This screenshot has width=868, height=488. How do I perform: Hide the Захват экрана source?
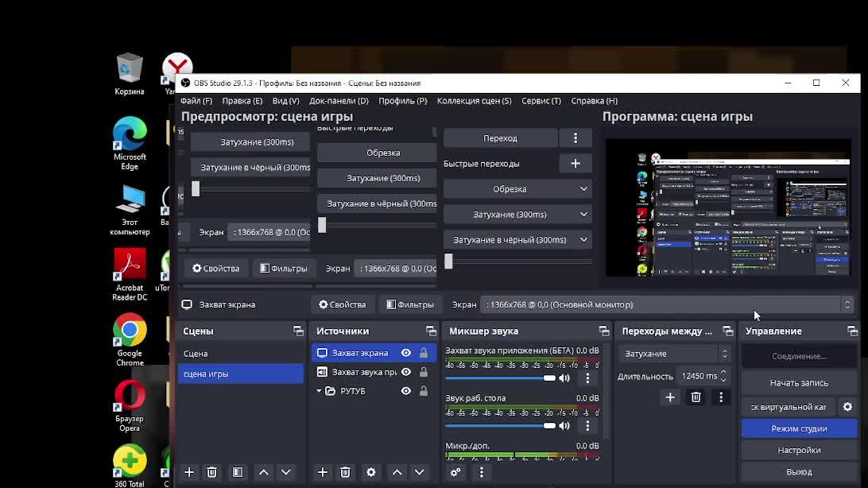(405, 353)
